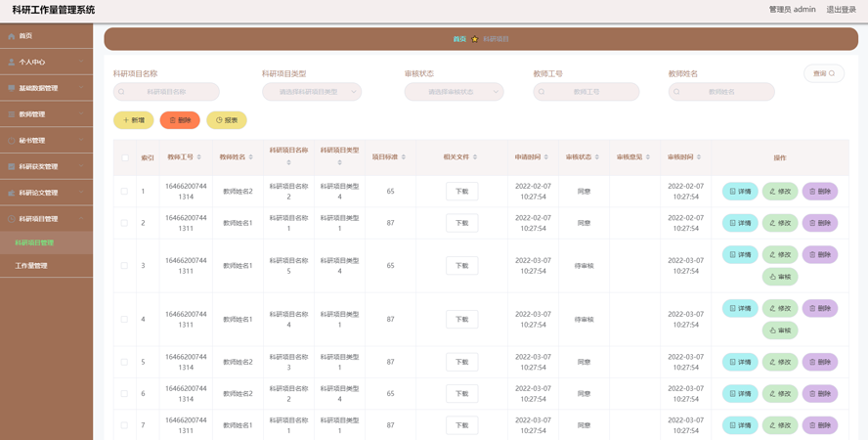Click the star icon in breadcrumb bar
The width and height of the screenshot is (868, 440).
[x=474, y=39]
